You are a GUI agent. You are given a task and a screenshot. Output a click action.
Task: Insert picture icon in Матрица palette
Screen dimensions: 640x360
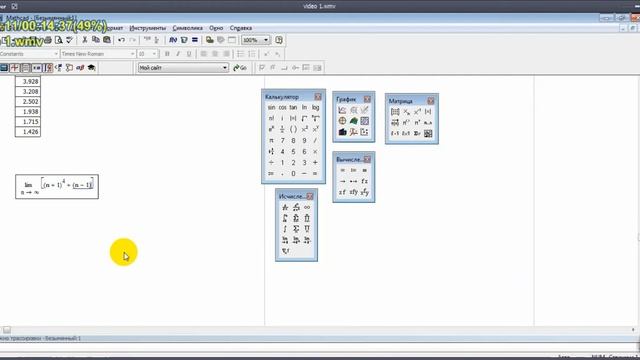428,133
